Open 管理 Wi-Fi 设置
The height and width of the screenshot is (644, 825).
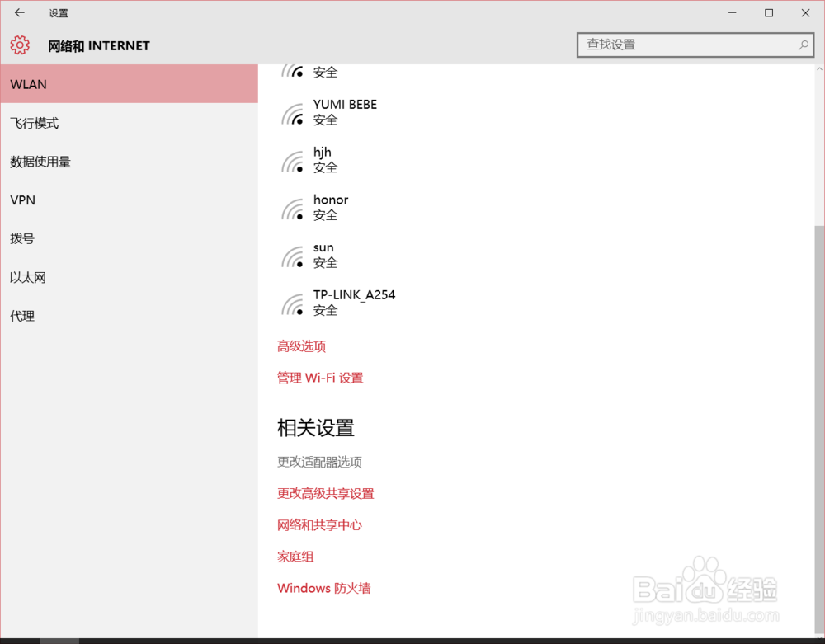[x=319, y=377]
